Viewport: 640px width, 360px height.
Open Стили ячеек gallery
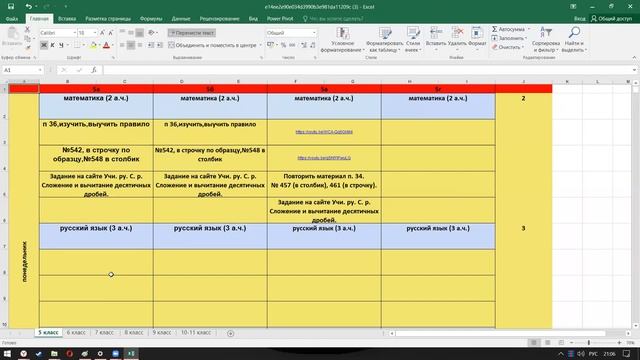tap(413, 40)
